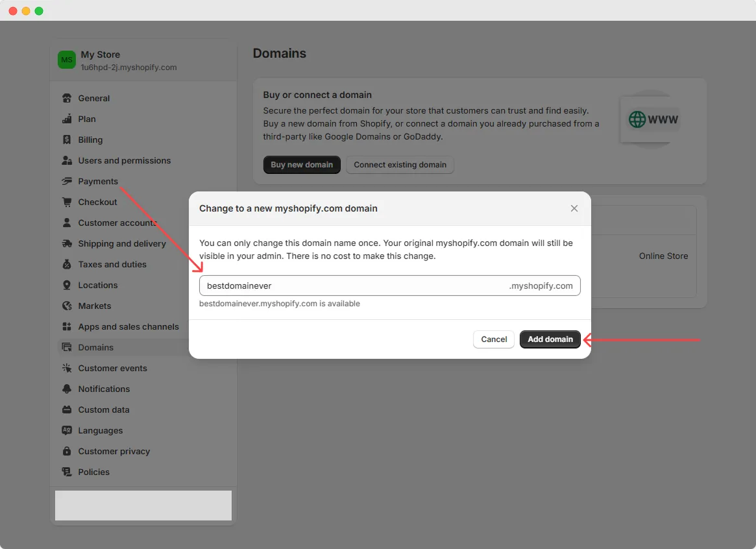
Task: Select the Payments icon in the sidebar
Action: click(67, 182)
